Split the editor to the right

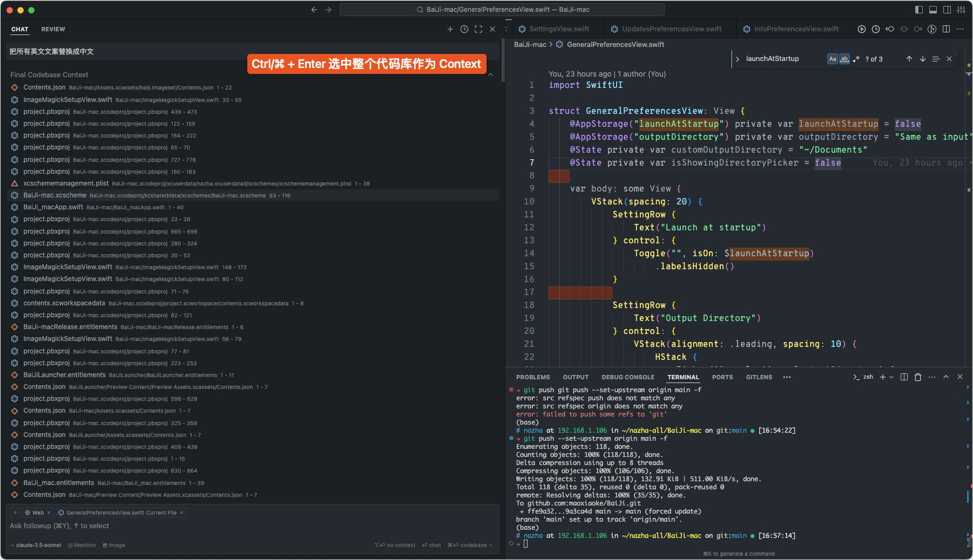(x=946, y=29)
